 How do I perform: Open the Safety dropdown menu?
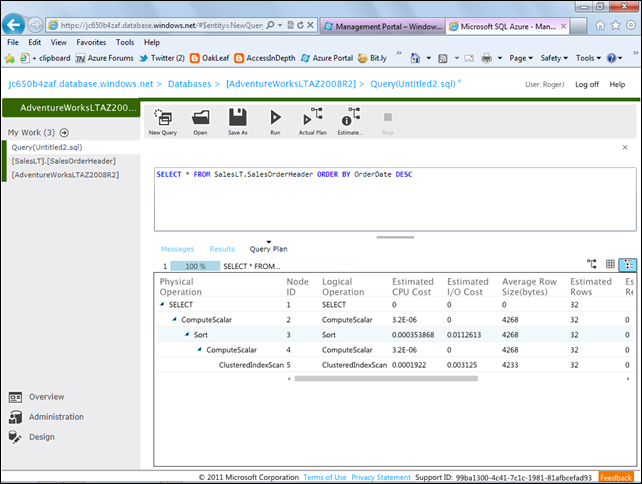tap(554, 58)
